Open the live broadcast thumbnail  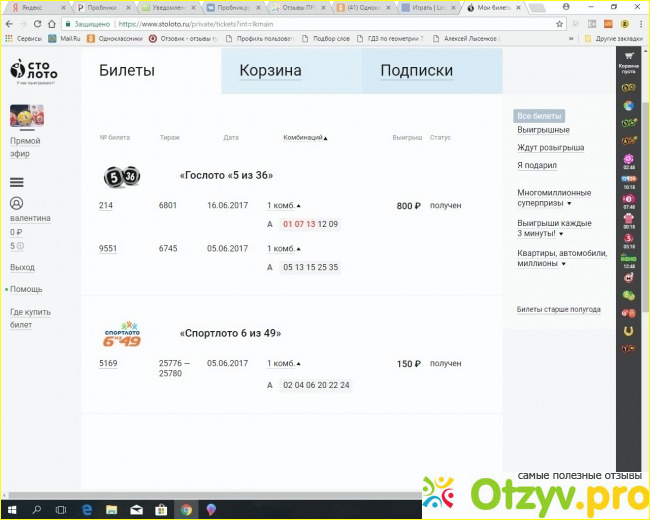pos(27,115)
